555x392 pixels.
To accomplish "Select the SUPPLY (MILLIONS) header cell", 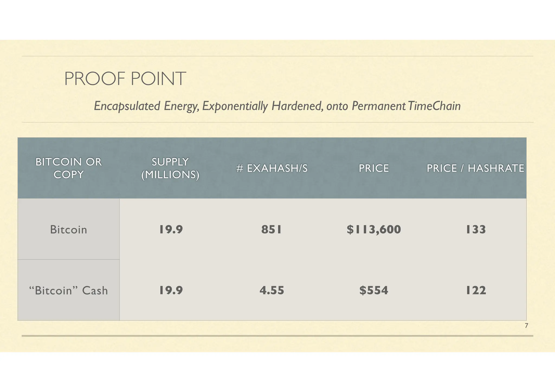I will [x=170, y=168].
